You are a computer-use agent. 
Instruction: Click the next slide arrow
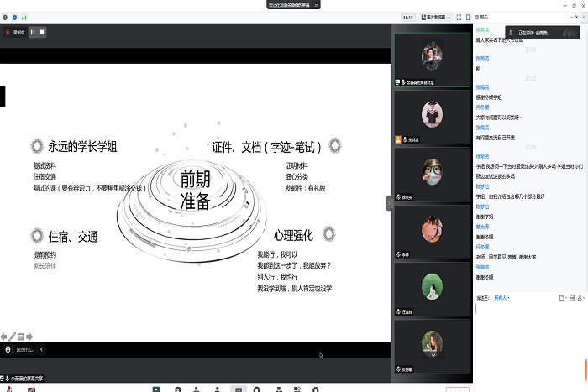[x=29, y=337]
